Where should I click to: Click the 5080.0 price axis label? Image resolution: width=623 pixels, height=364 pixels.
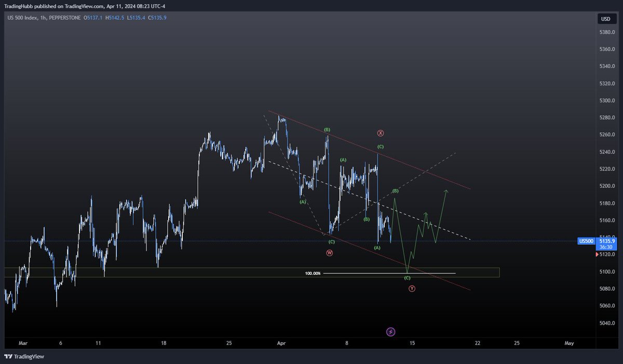[607, 289]
